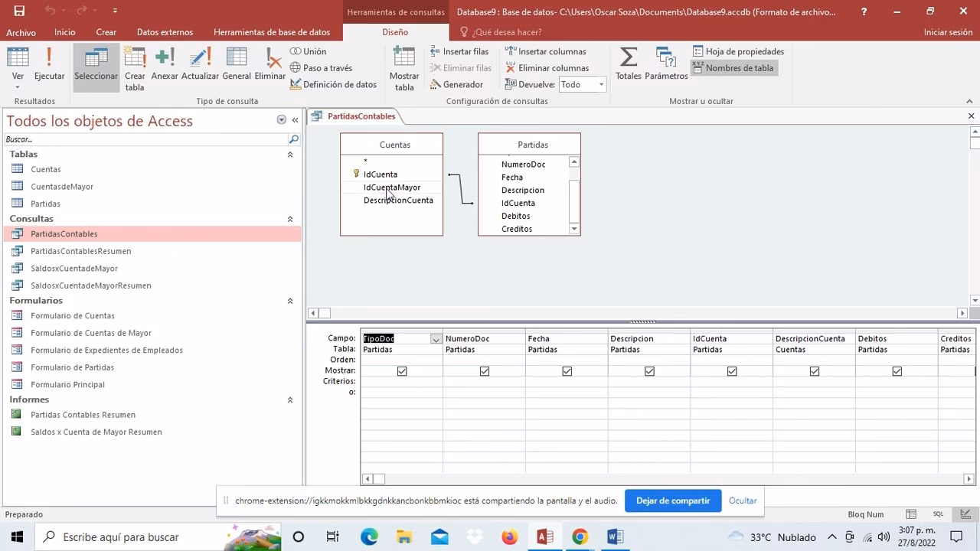Switch to the Crear tab
This screenshot has width=980, height=551.
pyautogui.click(x=106, y=32)
